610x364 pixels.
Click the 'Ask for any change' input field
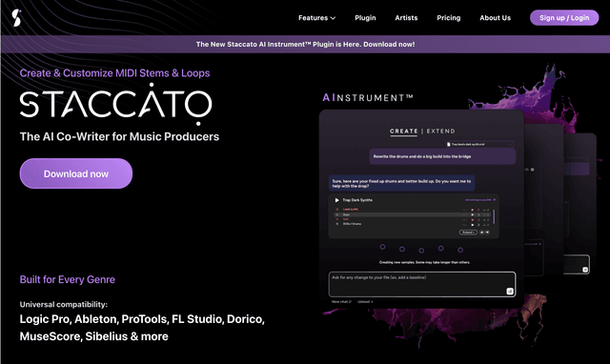point(422,284)
